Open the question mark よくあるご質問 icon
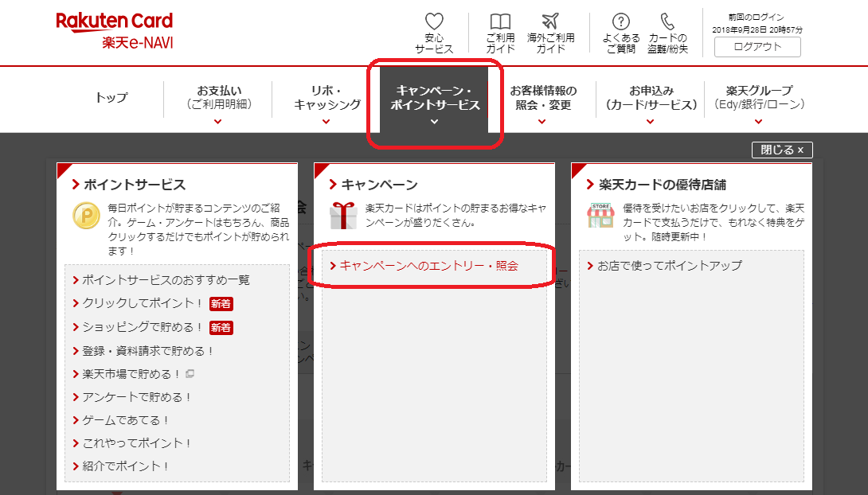The width and height of the screenshot is (868, 495). tap(621, 21)
